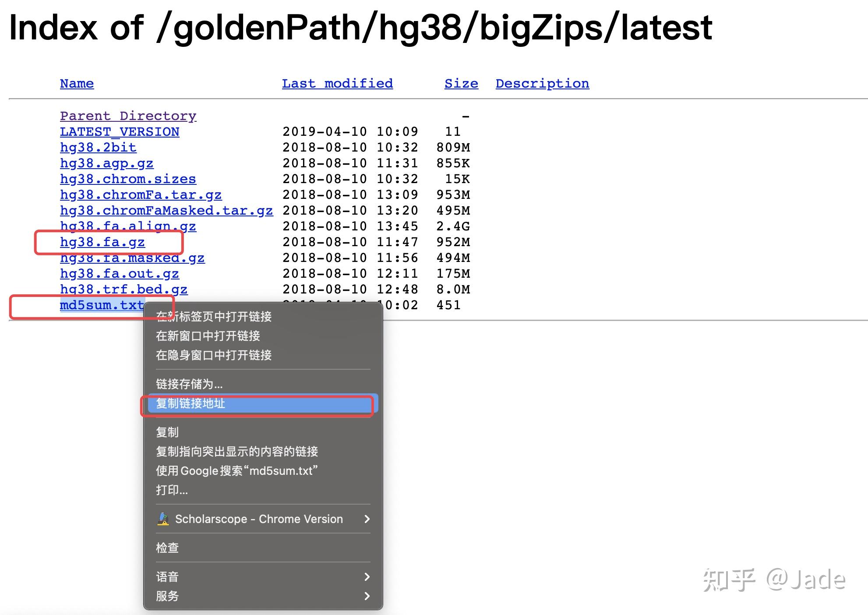Choose 链接存储为 to save the link
Viewport: 868px width, 615px height.
point(189,384)
